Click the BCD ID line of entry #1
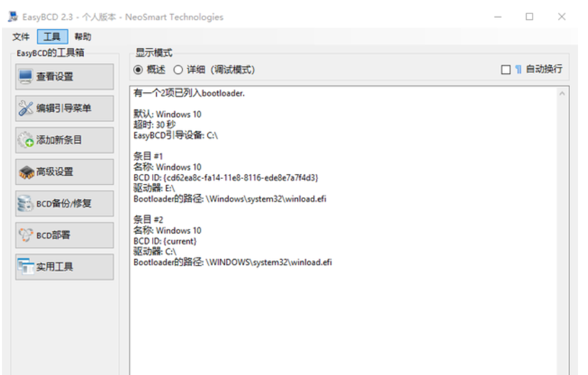 pos(226,177)
